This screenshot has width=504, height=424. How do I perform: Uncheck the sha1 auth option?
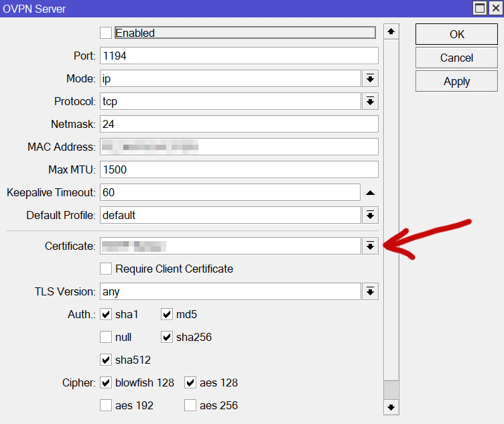point(106,314)
